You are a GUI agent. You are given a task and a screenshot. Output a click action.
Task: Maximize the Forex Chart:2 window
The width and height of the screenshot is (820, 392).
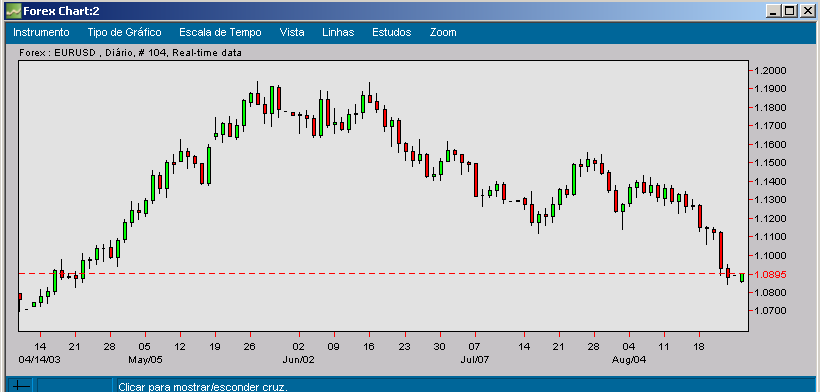coord(789,10)
